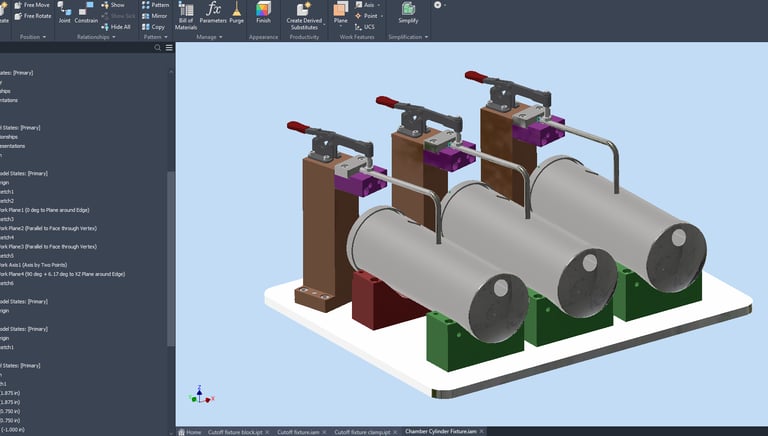
Task: Click the browser panel search icon
Action: pyautogui.click(x=157, y=47)
